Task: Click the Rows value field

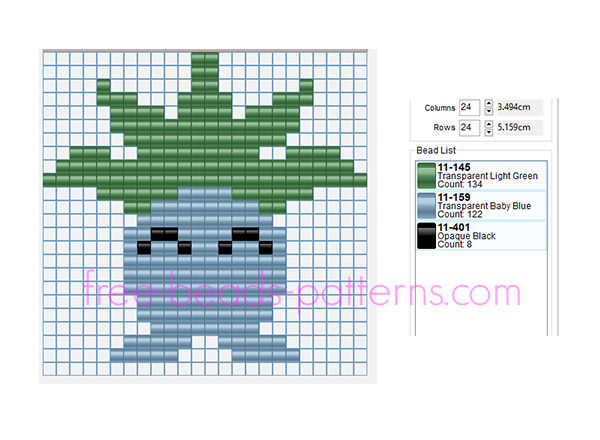Action: pyautogui.click(x=469, y=128)
